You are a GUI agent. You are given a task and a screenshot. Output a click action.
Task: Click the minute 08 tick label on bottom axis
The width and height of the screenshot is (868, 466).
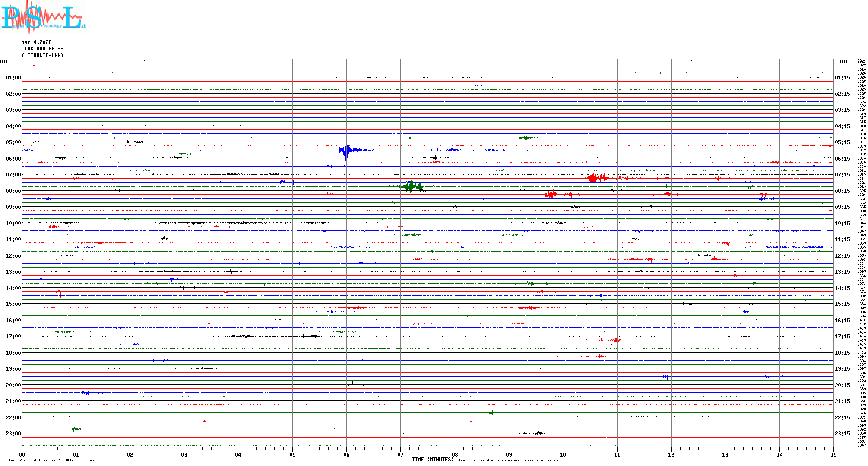click(x=455, y=455)
